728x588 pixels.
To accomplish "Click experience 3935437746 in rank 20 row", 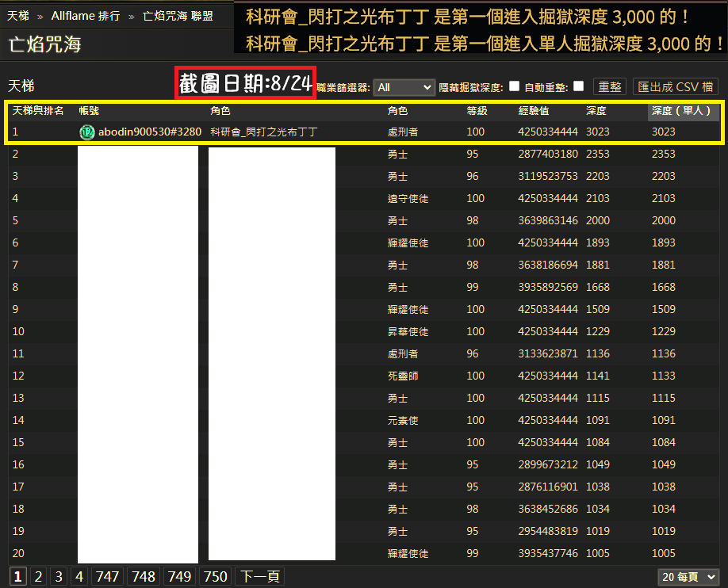I will [548, 553].
